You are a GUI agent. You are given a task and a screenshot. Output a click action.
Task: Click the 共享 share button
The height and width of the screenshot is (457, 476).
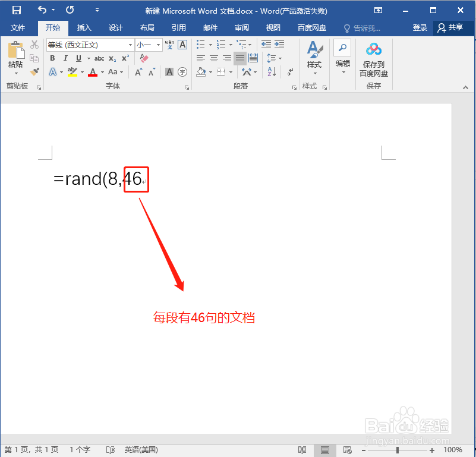point(450,27)
